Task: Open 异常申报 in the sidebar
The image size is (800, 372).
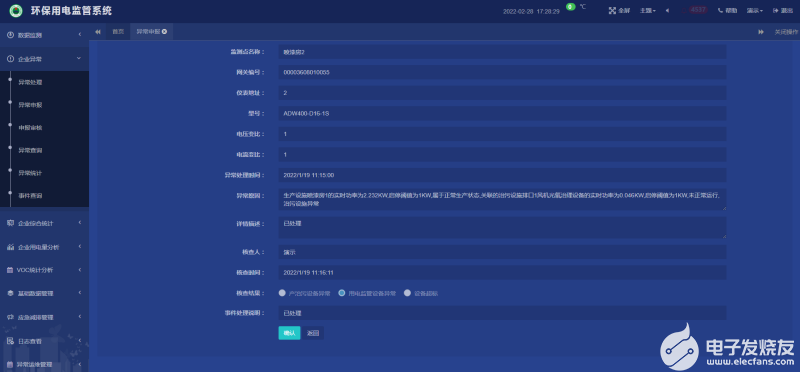Action: (30, 105)
